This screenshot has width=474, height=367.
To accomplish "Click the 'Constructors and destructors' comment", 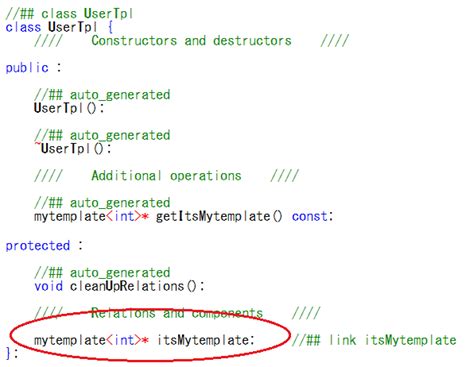I will [191, 41].
